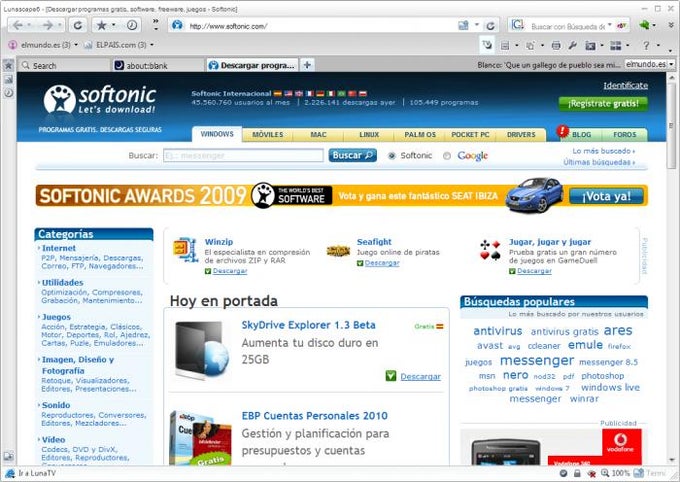The width and height of the screenshot is (680, 482).
Task: Open a new tab with plus button
Action: [307, 65]
